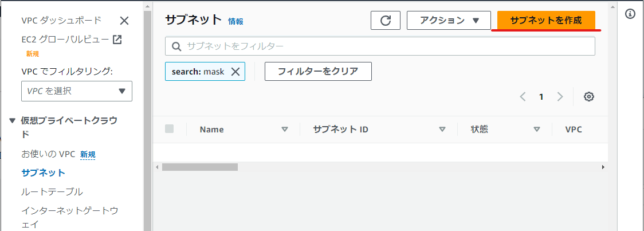Sort by the Name column arrow
This screenshot has width=644, height=231.
pyautogui.click(x=285, y=130)
